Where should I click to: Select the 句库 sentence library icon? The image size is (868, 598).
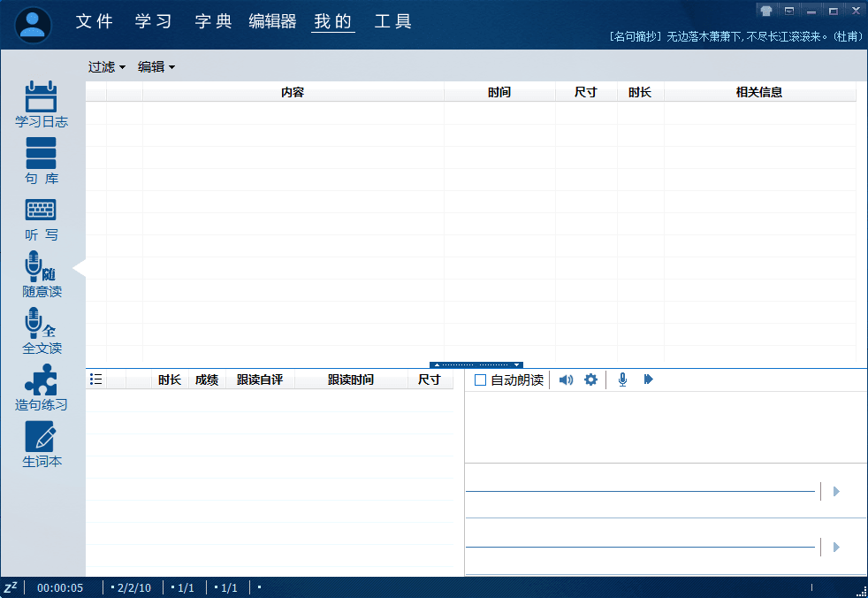pyautogui.click(x=42, y=160)
